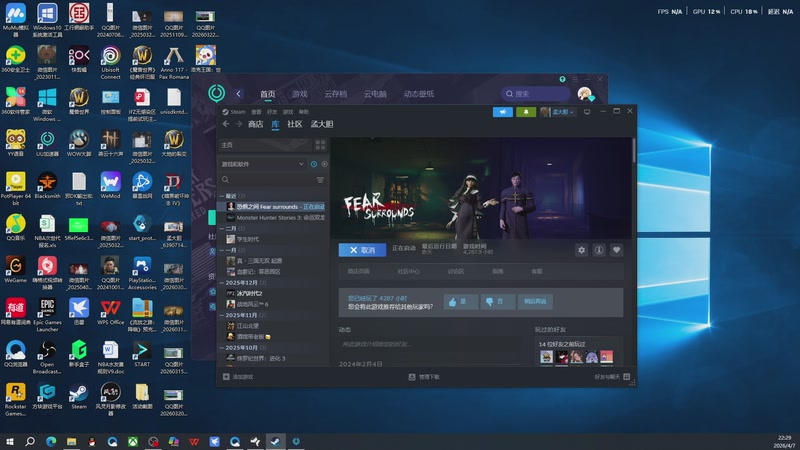
Task: Add game to favorites with heart icon
Action: (x=616, y=250)
